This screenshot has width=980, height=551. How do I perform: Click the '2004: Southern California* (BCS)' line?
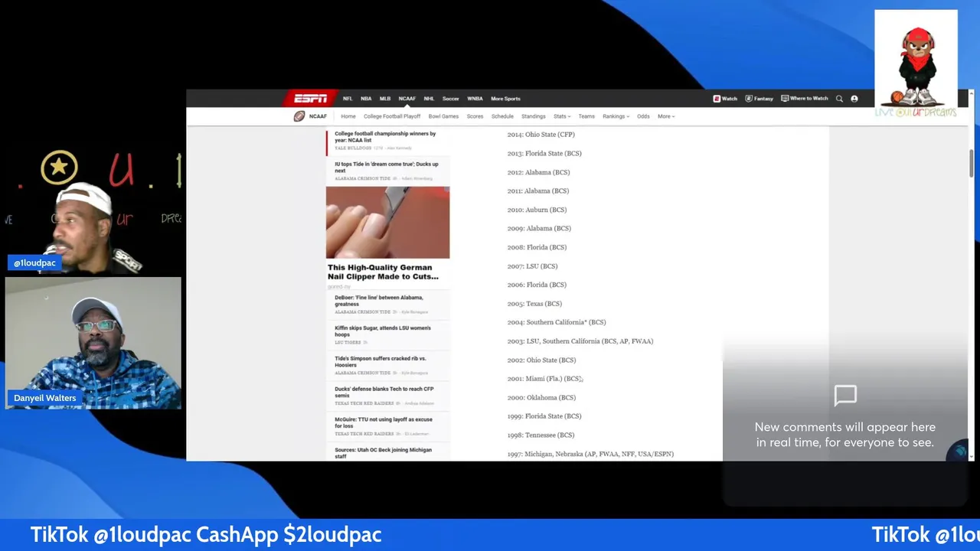pos(557,322)
